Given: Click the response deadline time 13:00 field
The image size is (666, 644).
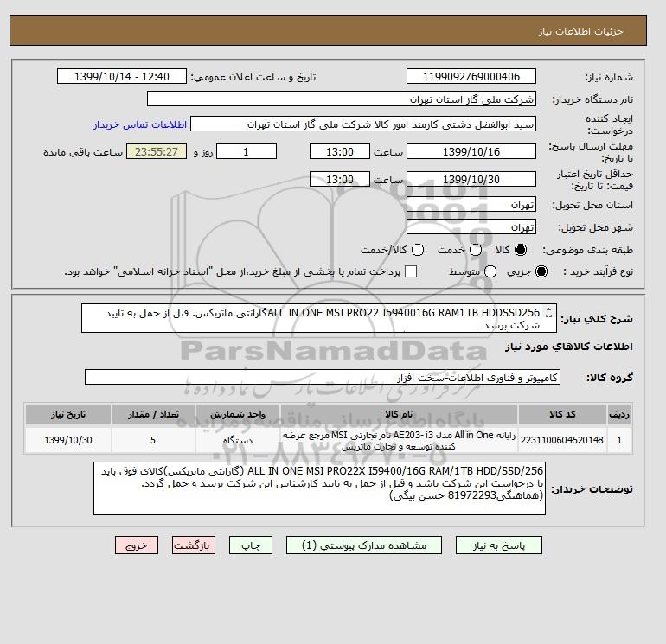Looking at the screenshot, I should [x=340, y=151].
